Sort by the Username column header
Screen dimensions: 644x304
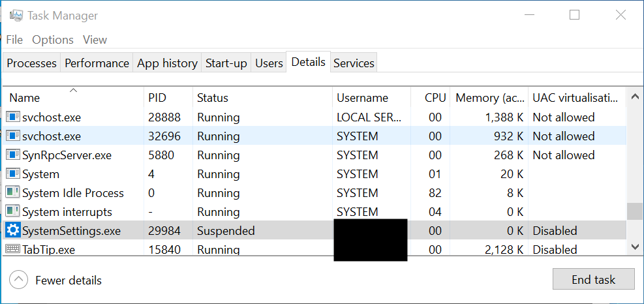pyautogui.click(x=372, y=98)
